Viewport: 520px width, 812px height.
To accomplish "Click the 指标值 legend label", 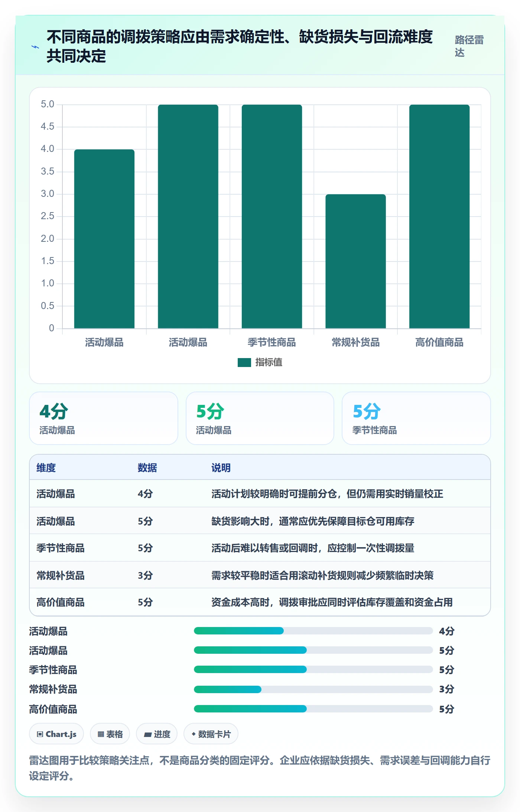I will [269, 363].
